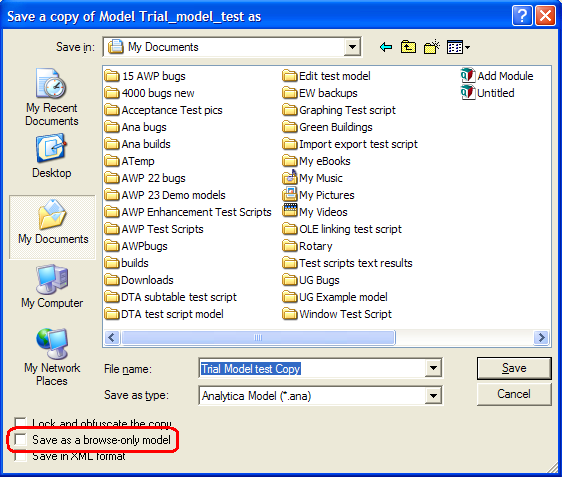This screenshot has height=477, width=562.
Task: Click into the File name text field
Action: point(312,368)
